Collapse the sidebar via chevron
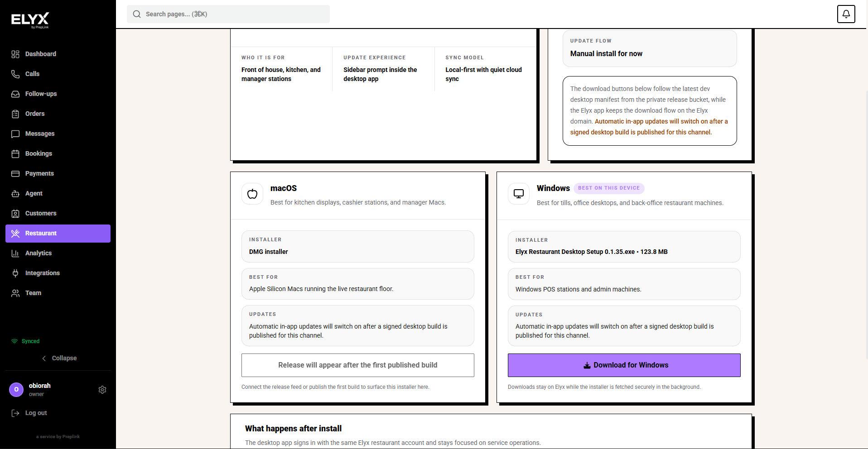Screen dimensions: 868x449 [x=44, y=358]
